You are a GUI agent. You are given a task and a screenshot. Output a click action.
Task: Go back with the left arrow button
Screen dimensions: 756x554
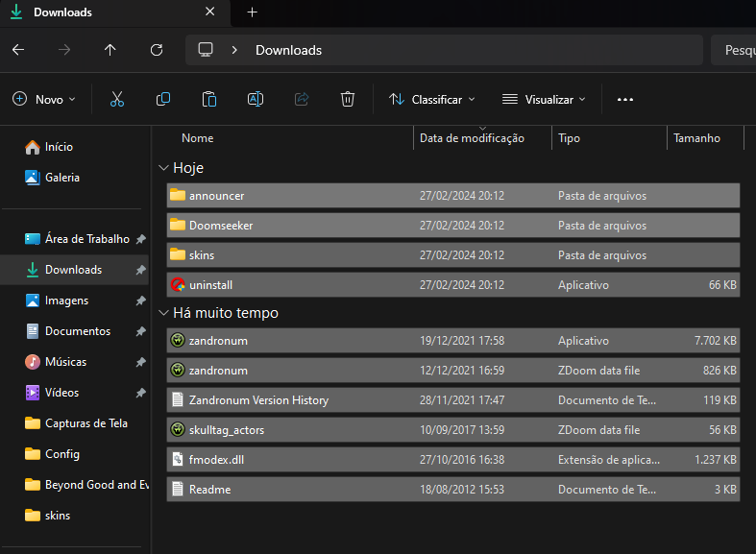[x=18, y=50]
